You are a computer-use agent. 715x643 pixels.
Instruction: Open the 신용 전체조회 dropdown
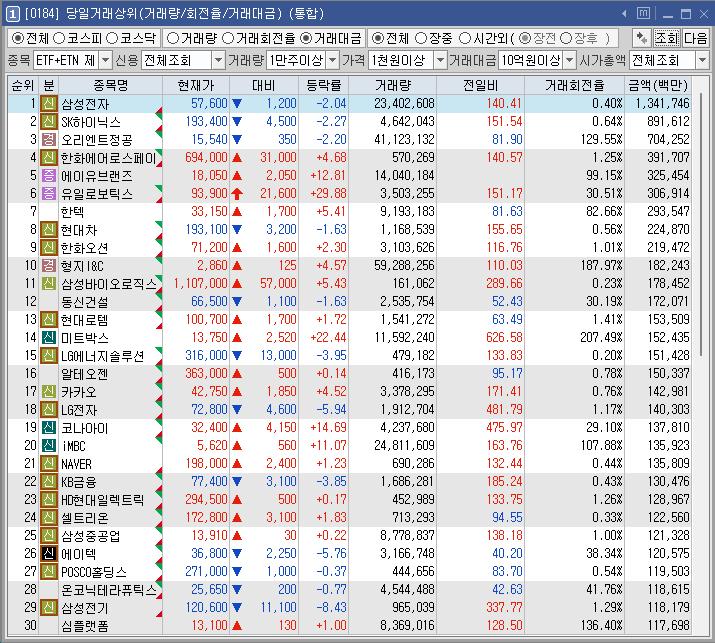coord(218,60)
